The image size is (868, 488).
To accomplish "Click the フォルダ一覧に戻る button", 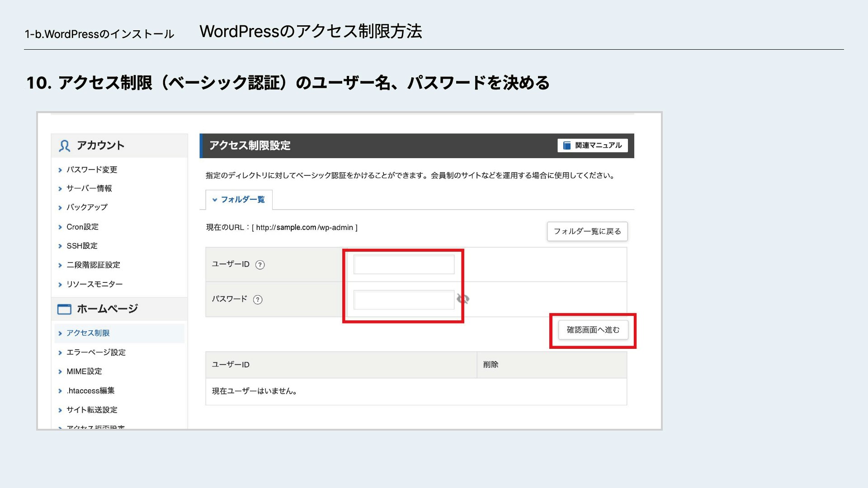I will click(587, 231).
